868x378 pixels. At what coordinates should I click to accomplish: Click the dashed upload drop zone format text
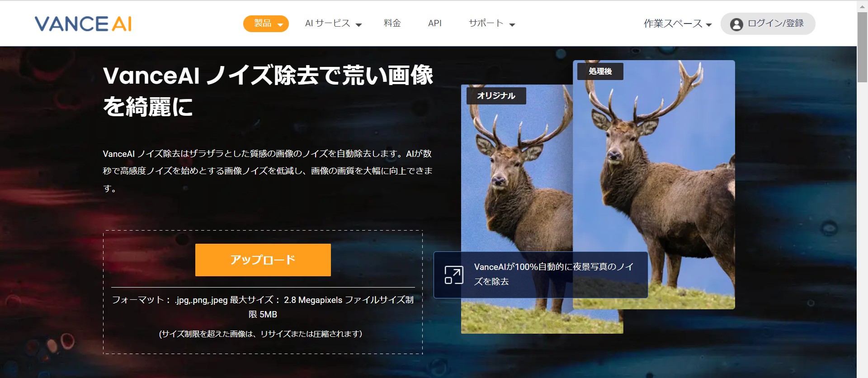coord(263,307)
